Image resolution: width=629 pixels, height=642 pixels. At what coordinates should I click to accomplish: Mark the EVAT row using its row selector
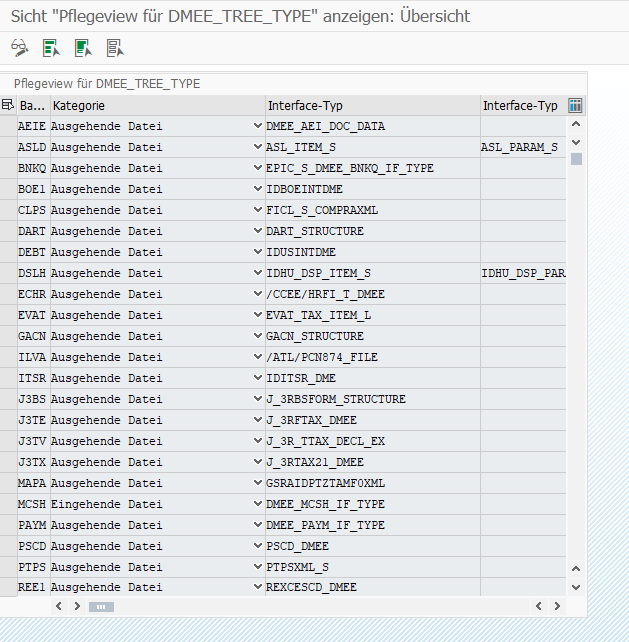pos(8,315)
